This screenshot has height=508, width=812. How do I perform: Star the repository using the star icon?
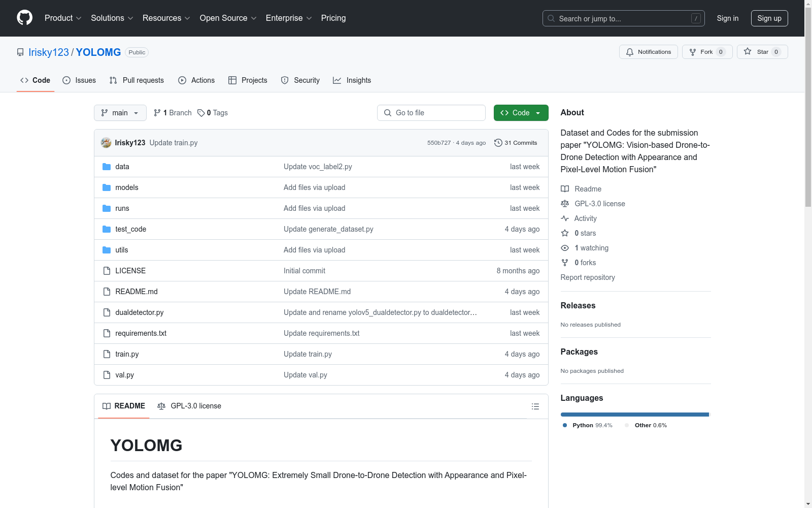coord(748,52)
